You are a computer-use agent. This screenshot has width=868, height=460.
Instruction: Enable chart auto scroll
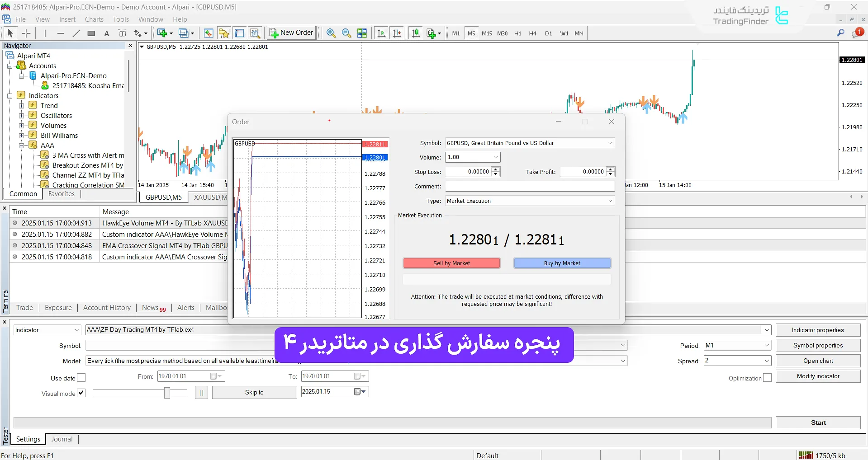pyautogui.click(x=381, y=33)
